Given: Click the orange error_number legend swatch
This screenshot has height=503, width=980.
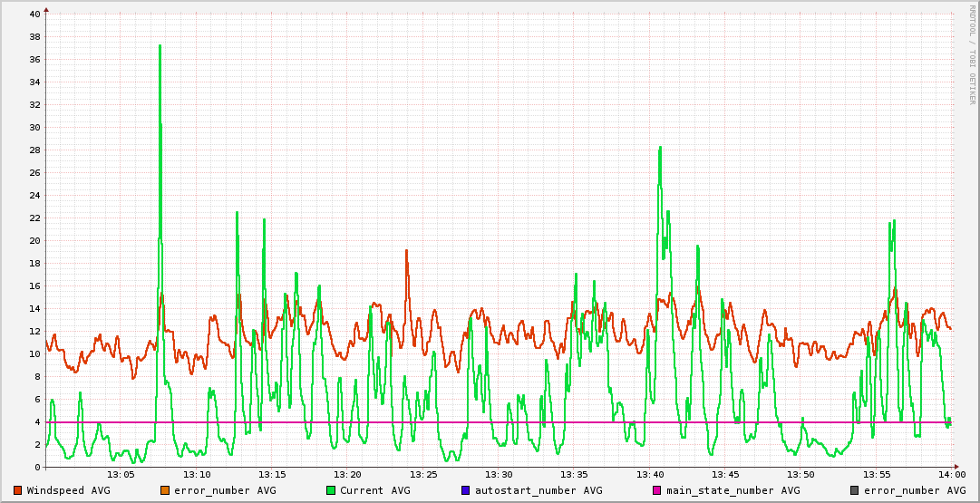Looking at the screenshot, I should (x=165, y=490).
